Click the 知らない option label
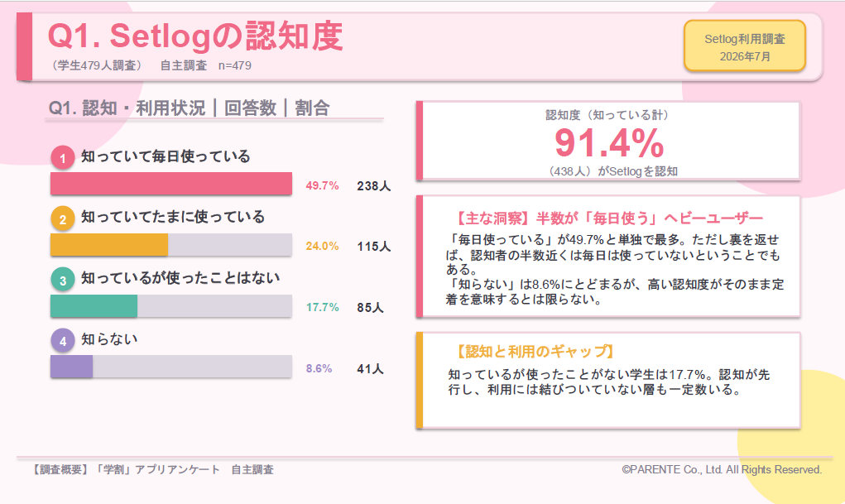The image size is (845, 504). tap(109, 339)
